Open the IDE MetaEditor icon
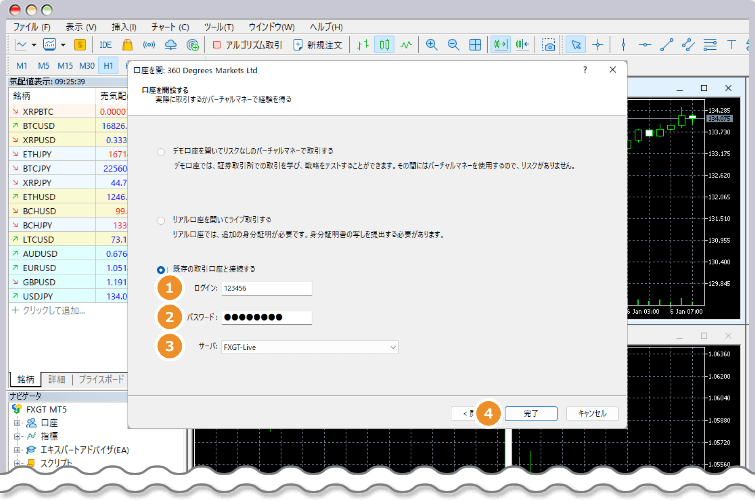The width and height of the screenshot is (755, 500). 105,45
